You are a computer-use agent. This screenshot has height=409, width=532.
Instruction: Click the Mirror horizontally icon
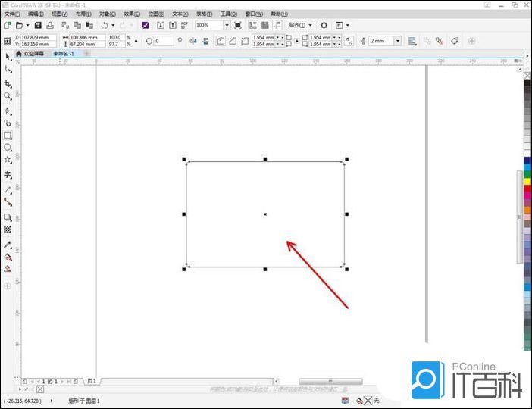[x=193, y=41]
